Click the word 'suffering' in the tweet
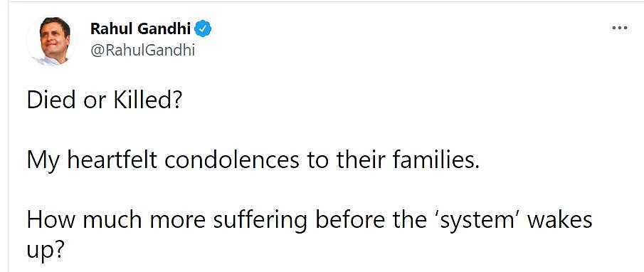Screen dimensions: 644x272 pos(260,221)
